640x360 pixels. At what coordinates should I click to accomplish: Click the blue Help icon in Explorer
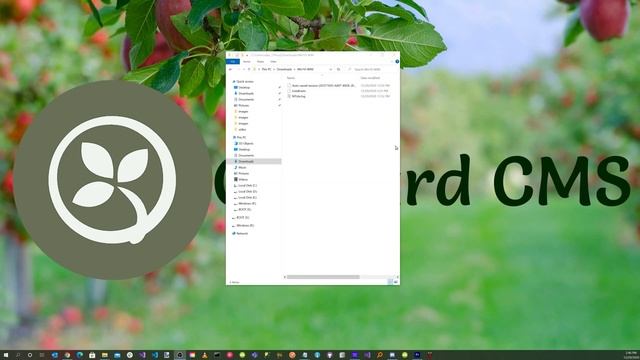[x=397, y=62]
